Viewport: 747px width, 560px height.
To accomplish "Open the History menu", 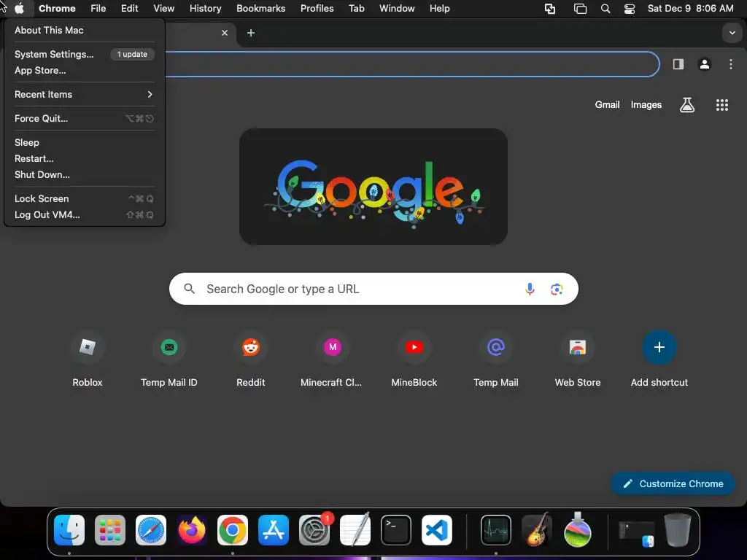I will coord(205,9).
